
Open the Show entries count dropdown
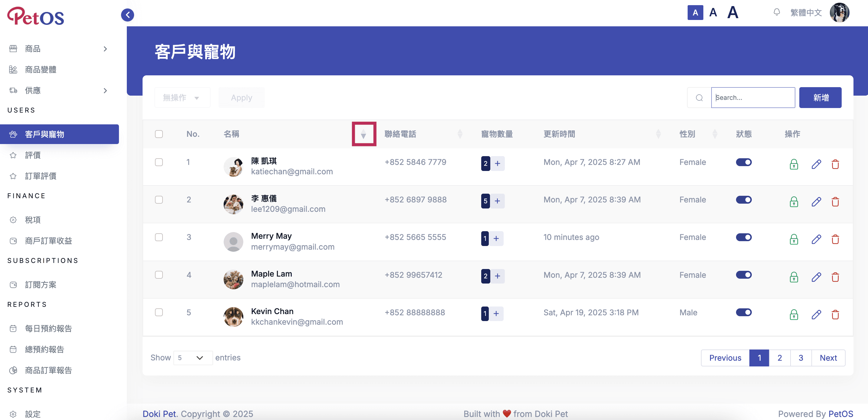[193, 358]
